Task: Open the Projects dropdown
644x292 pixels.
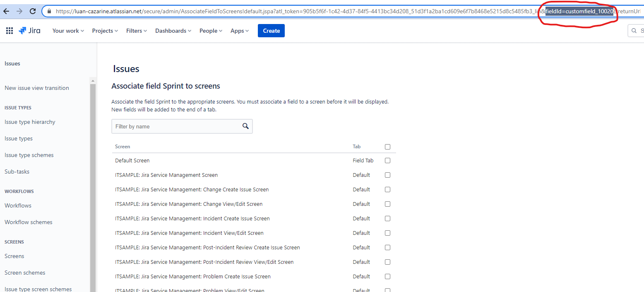Action: tap(105, 30)
